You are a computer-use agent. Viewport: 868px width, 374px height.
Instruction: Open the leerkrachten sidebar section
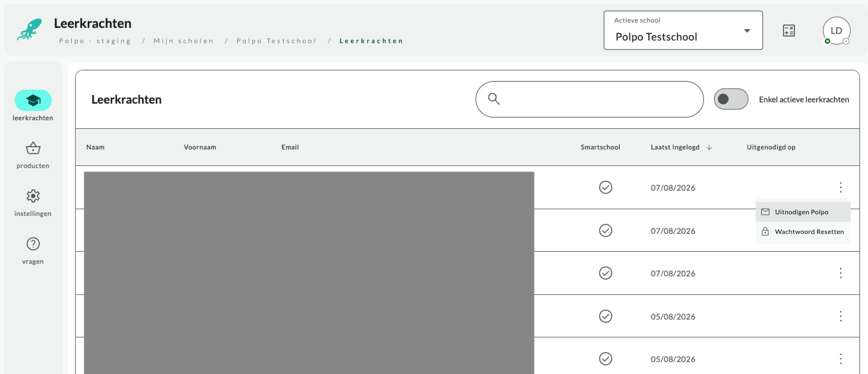point(33,105)
